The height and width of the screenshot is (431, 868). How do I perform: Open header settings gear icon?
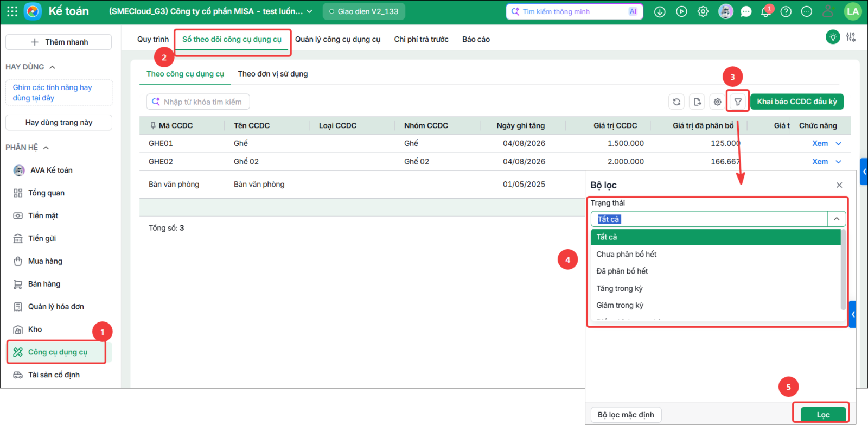click(x=703, y=11)
